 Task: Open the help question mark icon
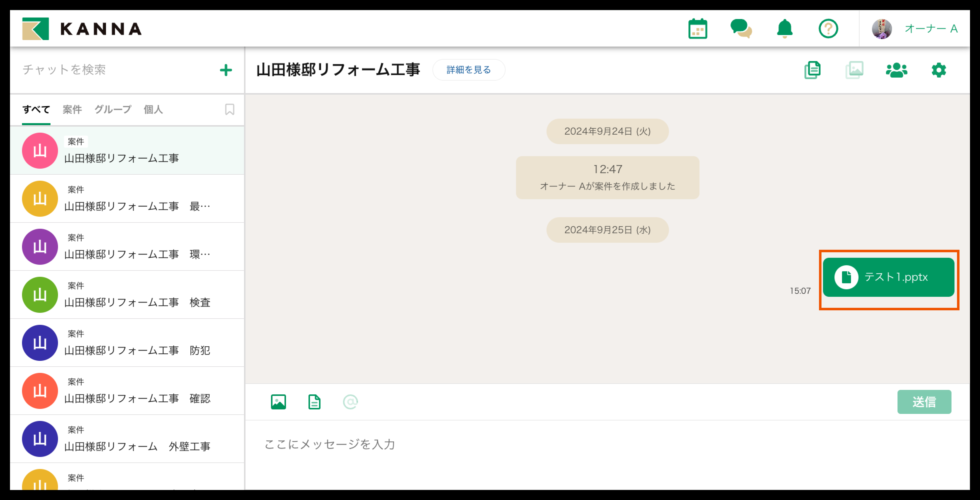click(828, 29)
